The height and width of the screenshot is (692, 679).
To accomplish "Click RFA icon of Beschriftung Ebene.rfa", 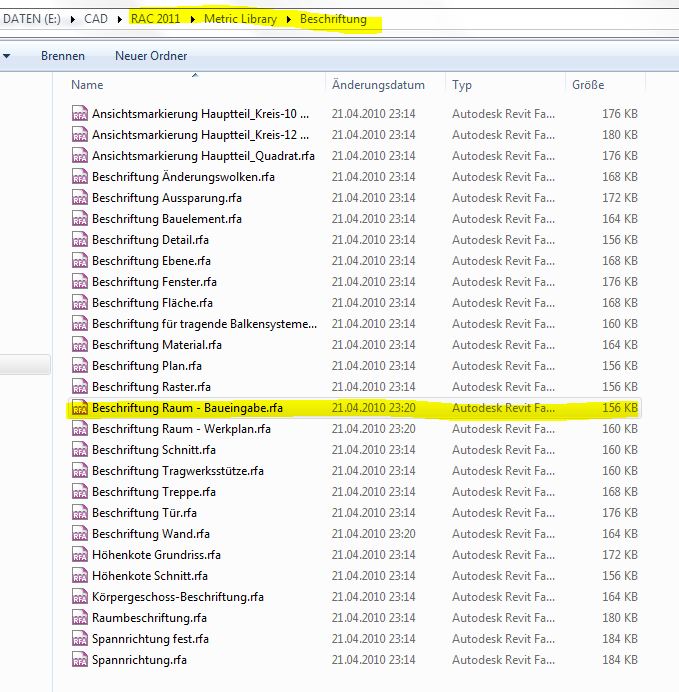I will pyautogui.click(x=79, y=260).
